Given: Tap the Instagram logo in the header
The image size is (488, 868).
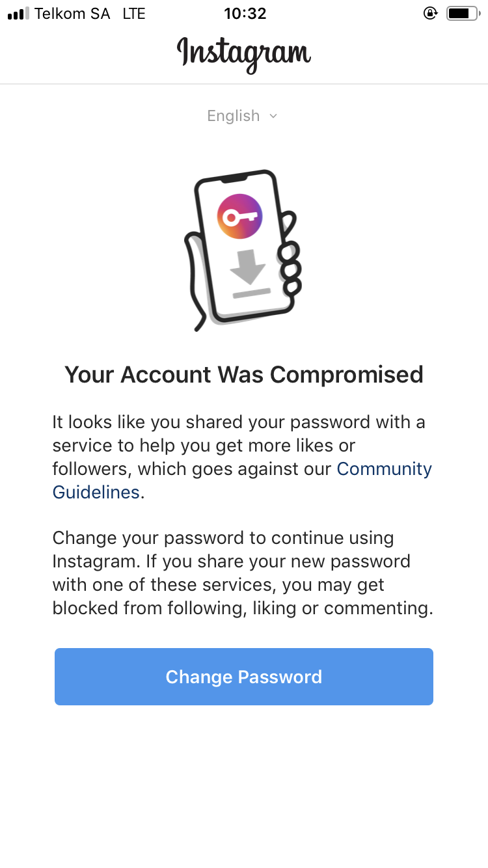Looking at the screenshot, I should 244,53.
